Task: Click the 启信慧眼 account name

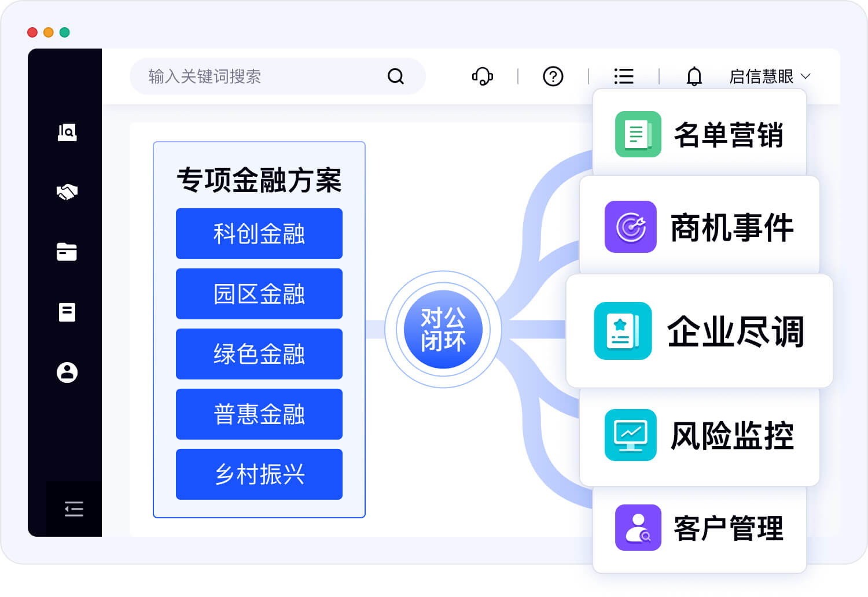Action: (x=762, y=76)
